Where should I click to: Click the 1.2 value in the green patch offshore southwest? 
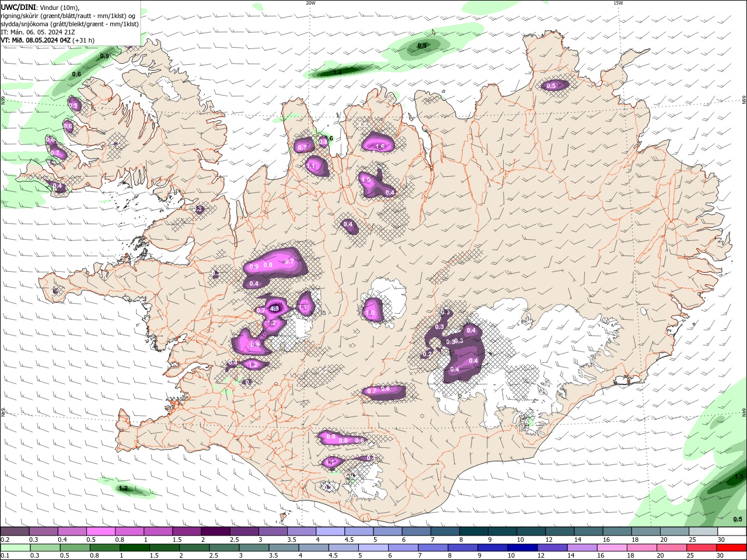pyautogui.click(x=123, y=488)
